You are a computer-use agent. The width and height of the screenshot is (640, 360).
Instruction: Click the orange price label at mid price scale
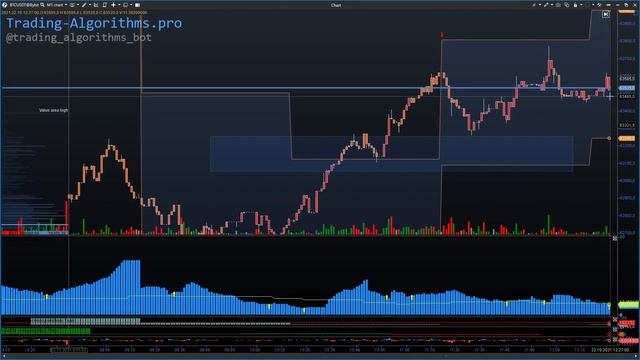point(627,139)
